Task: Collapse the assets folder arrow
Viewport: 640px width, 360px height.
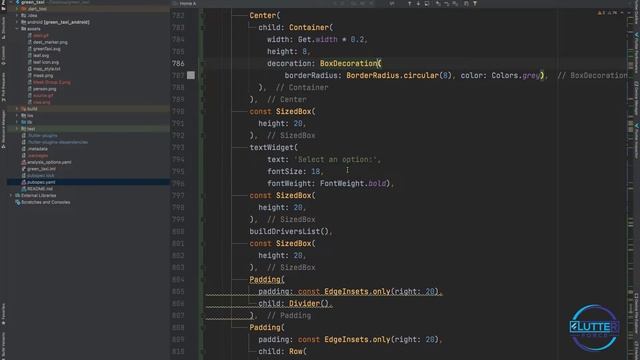Action: click(17, 29)
